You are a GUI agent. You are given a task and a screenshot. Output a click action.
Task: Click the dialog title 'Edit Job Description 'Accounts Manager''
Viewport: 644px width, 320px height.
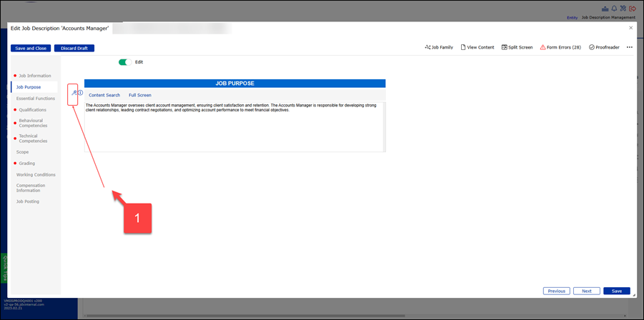coord(59,28)
